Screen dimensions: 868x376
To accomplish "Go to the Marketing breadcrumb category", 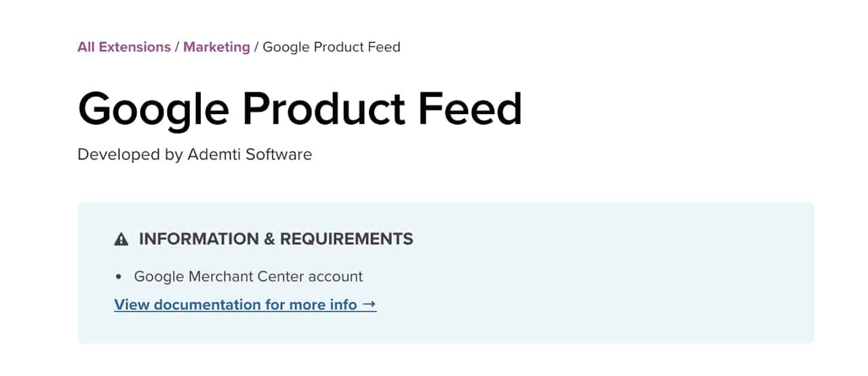I will [x=216, y=47].
